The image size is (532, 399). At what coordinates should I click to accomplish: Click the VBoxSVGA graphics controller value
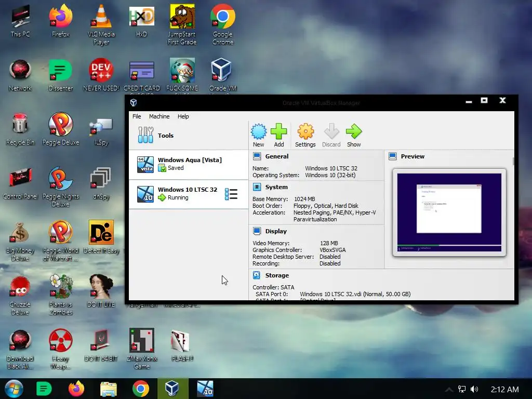pos(332,250)
